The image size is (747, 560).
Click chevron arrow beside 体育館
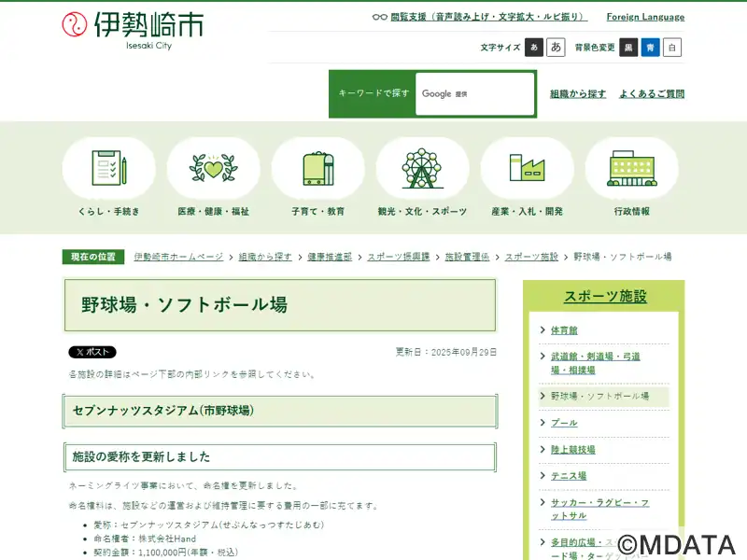(x=543, y=329)
